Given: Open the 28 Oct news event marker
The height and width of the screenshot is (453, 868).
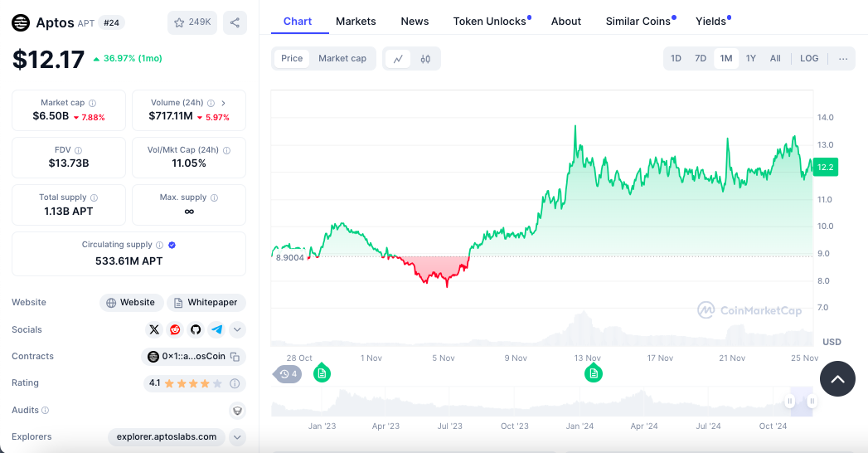Looking at the screenshot, I should click(322, 373).
